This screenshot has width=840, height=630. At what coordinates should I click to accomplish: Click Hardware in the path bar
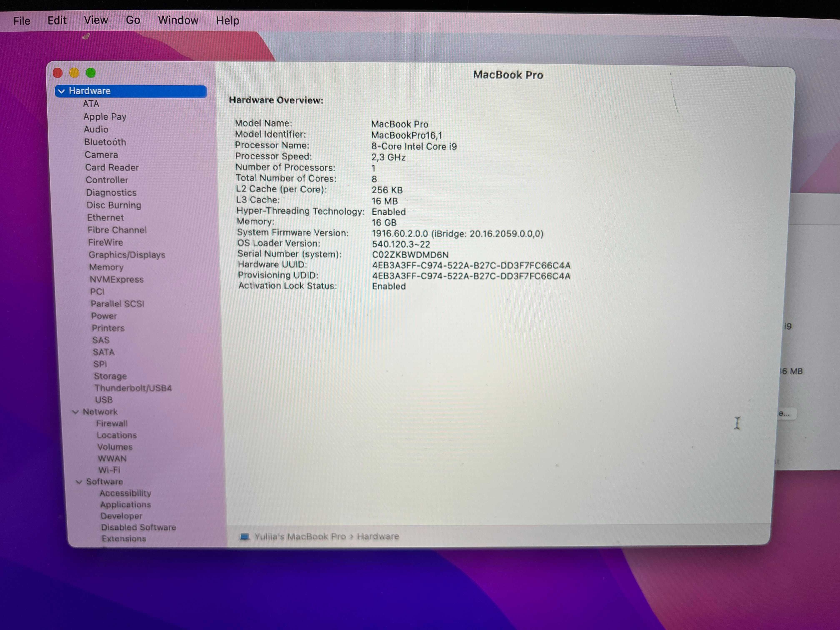coord(378,536)
